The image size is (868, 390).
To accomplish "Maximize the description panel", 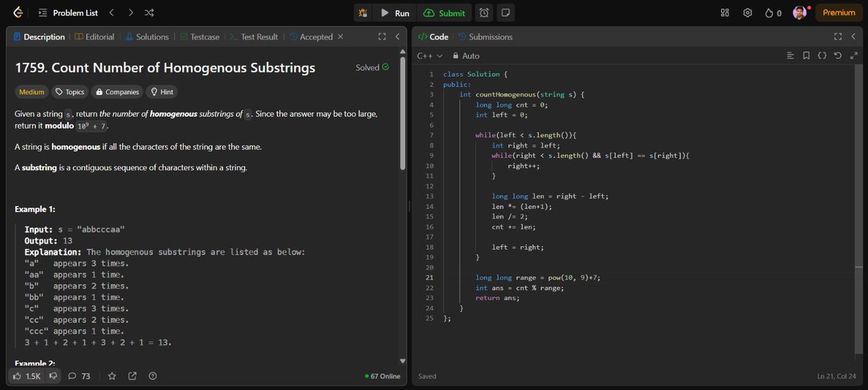I will (382, 37).
